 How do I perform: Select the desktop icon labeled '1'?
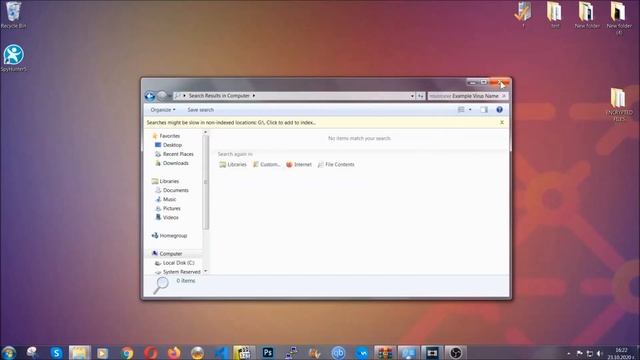523,16
